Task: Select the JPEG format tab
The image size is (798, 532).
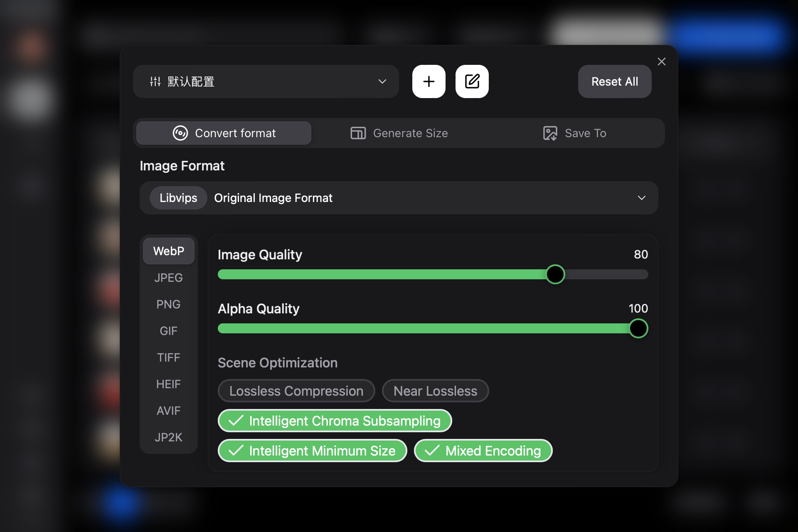Action: tap(168, 278)
